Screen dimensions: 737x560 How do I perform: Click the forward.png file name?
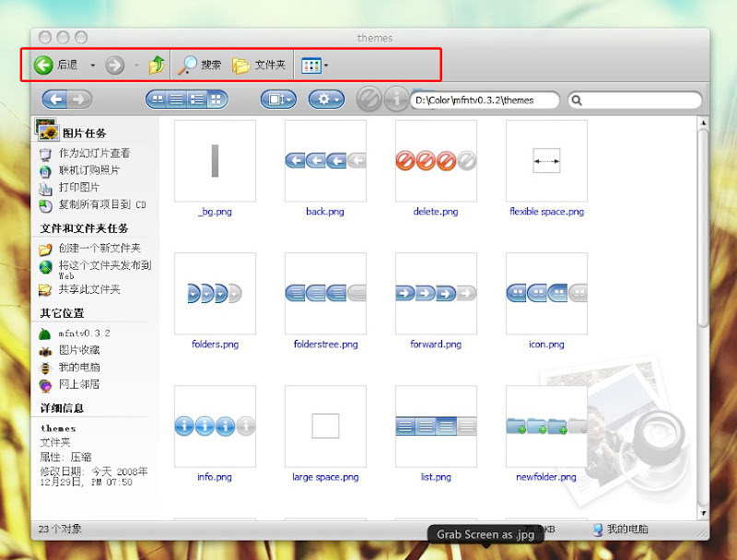(436, 344)
